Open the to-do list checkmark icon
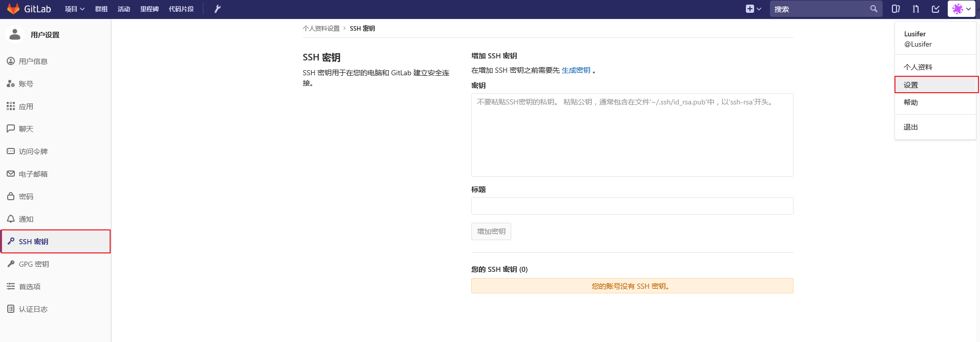Screen dimensions: 980x342 coord(935,9)
